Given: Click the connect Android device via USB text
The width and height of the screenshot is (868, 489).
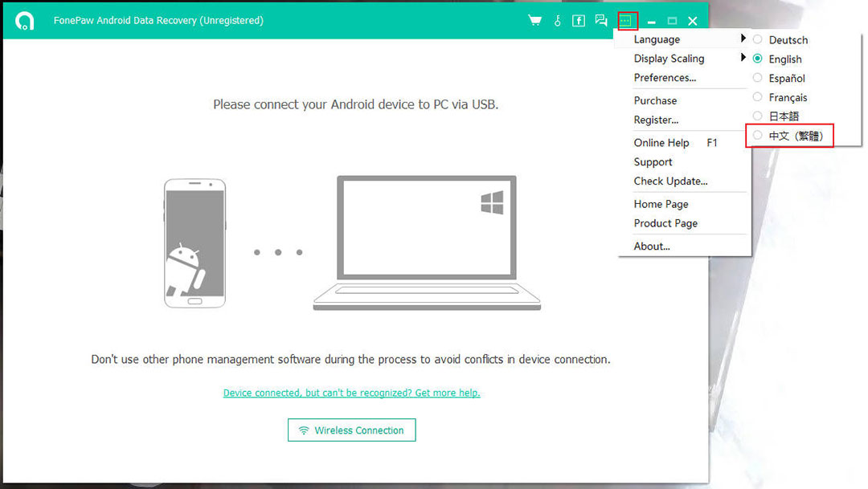Looking at the screenshot, I should point(356,104).
